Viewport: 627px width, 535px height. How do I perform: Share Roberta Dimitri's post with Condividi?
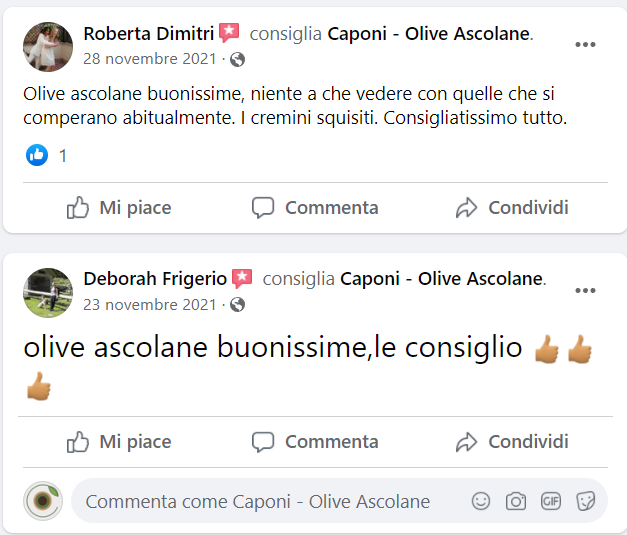click(512, 208)
